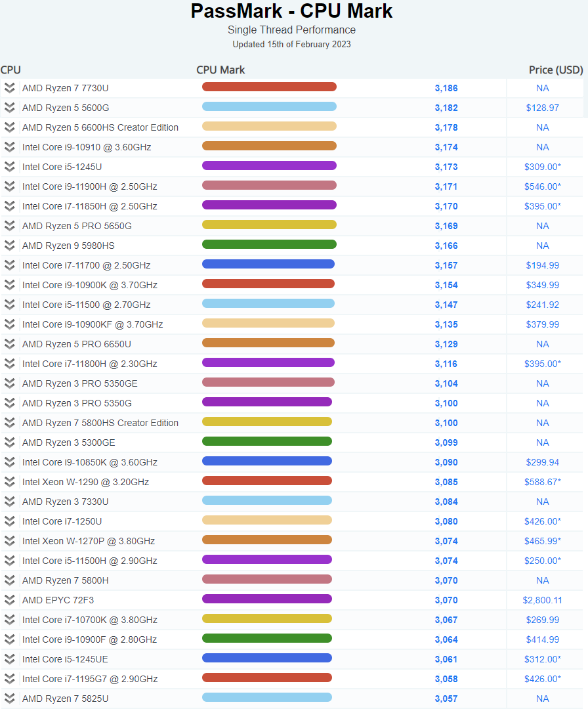Open AMD Ryzen 5 6600HS Creator Edition page
Image resolution: width=588 pixels, height=711 pixels.
pyautogui.click(x=100, y=127)
